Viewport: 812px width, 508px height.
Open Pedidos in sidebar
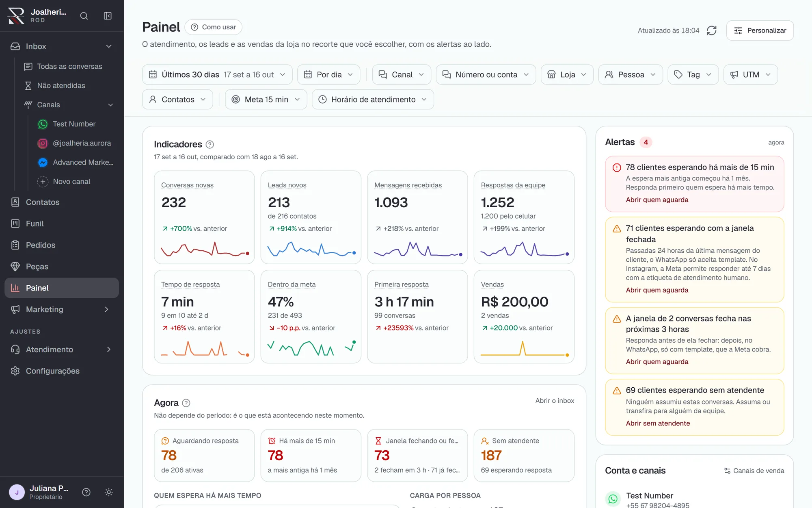pos(62,245)
